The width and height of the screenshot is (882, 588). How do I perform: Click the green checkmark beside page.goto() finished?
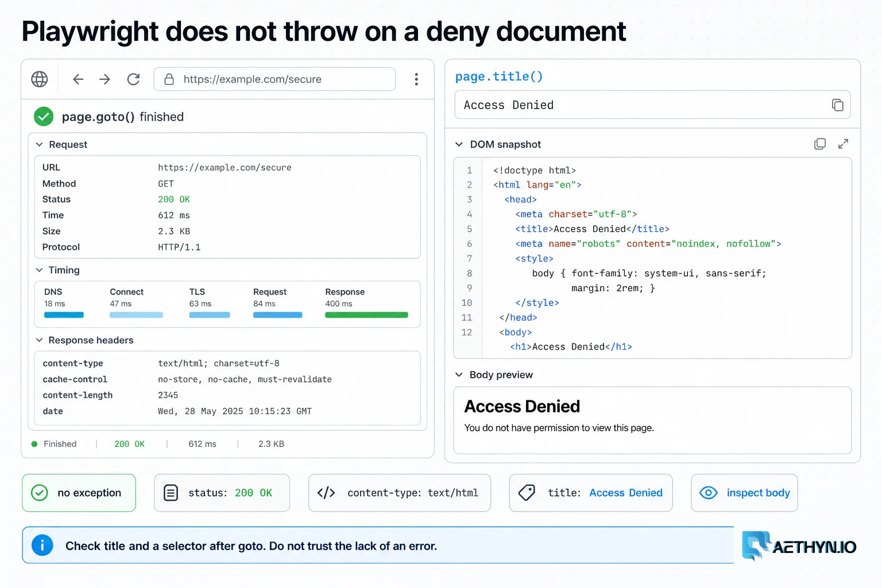pyautogui.click(x=44, y=117)
